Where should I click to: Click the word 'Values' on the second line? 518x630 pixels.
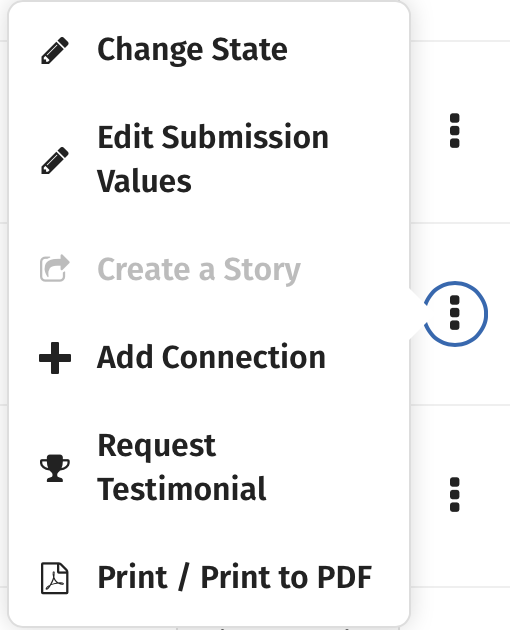point(144,182)
